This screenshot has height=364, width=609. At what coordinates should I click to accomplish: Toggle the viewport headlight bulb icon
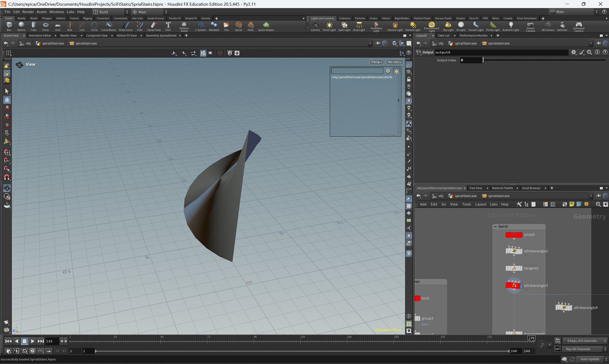[x=409, y=101]
